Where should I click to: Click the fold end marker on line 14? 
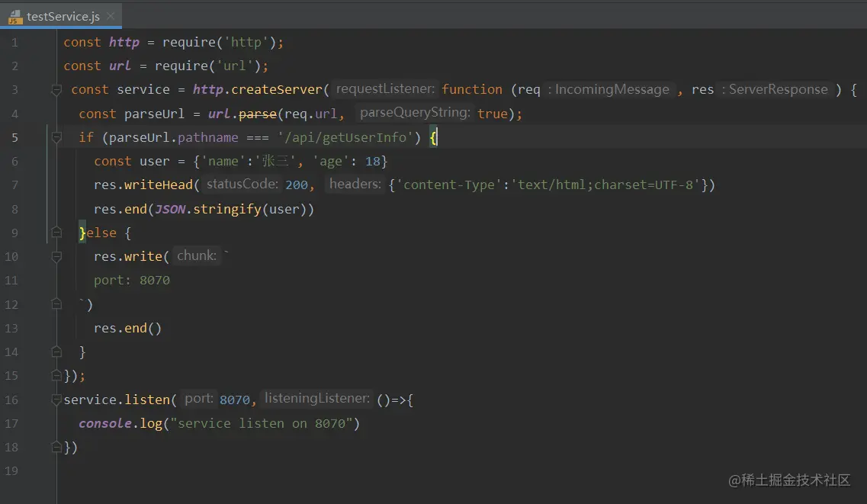pyautogui.click(x=56, y=352)
